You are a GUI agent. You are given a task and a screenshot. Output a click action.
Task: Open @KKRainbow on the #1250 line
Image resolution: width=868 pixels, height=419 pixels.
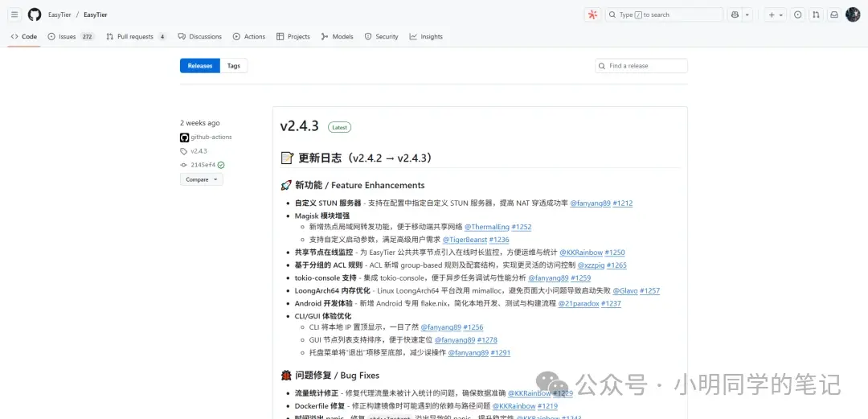pyautogui.click(x=581, y=253)
